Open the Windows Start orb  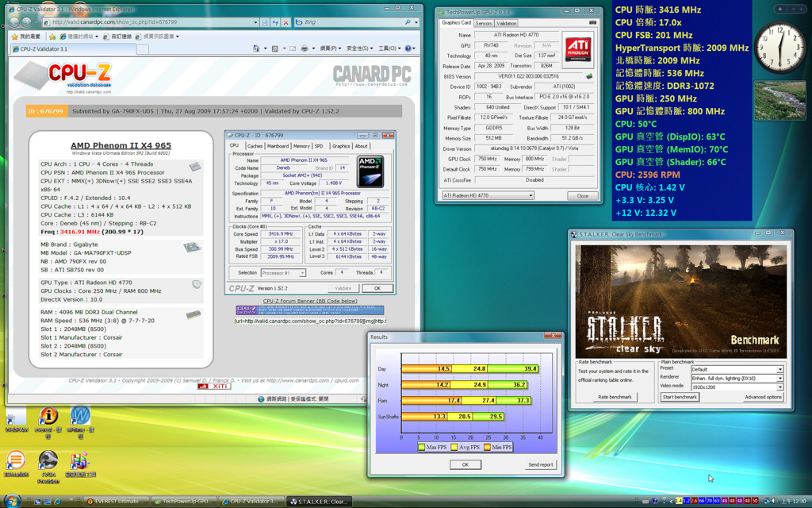tap(12, 501)
